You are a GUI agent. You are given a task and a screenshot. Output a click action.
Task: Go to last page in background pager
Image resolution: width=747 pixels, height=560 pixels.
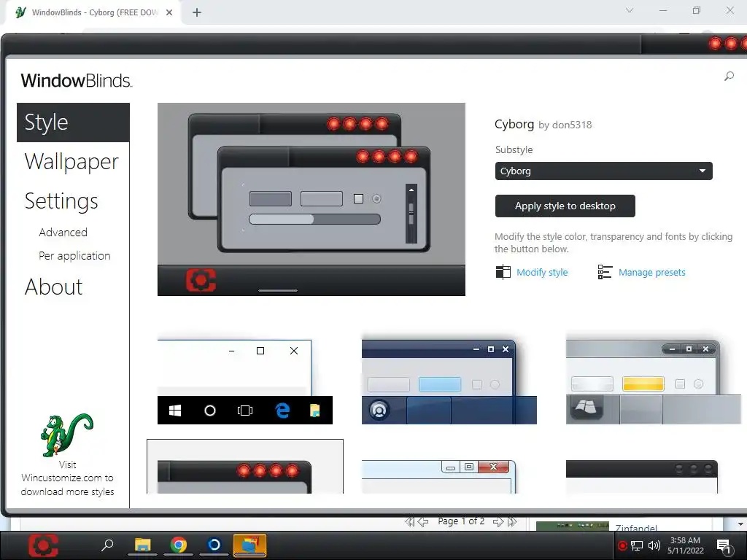(512, 521)
